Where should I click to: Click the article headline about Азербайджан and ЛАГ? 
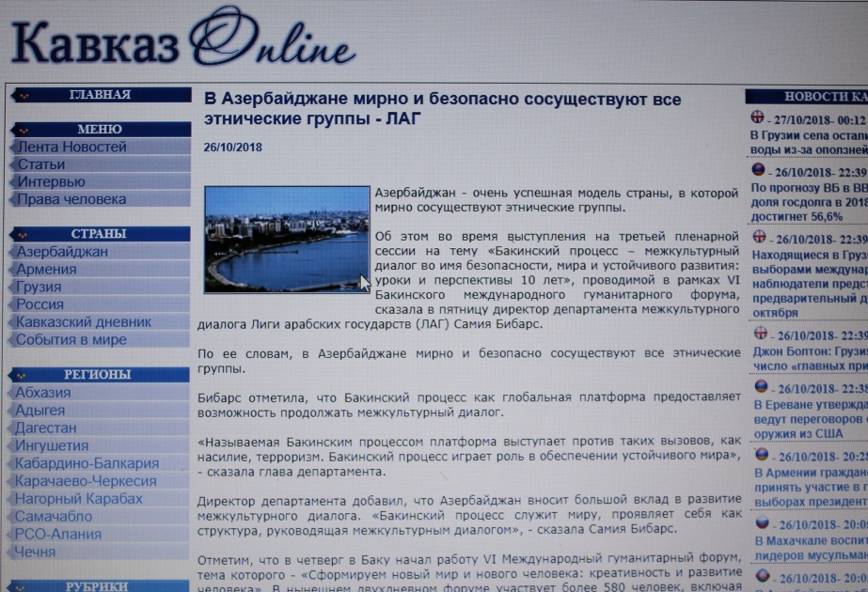(442, 108)
